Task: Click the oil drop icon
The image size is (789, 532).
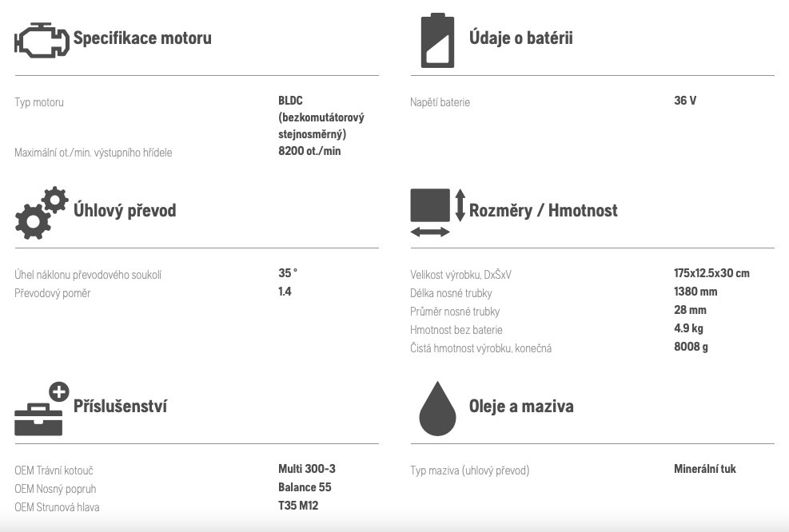Action: [437, 409]
